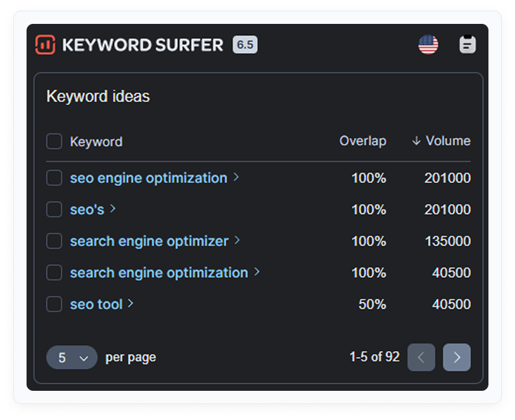Click chevron next to seo's
The width and height of the screenshot is (515, 420).
tap(113, 209)
